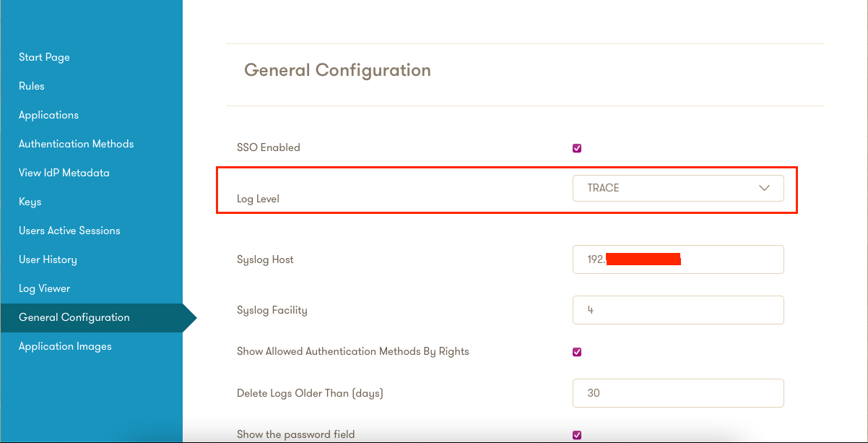Image resolution: width=868 pixels, height=443 pixels.
Task: Open the Applications section
Action: pos(48,115)
